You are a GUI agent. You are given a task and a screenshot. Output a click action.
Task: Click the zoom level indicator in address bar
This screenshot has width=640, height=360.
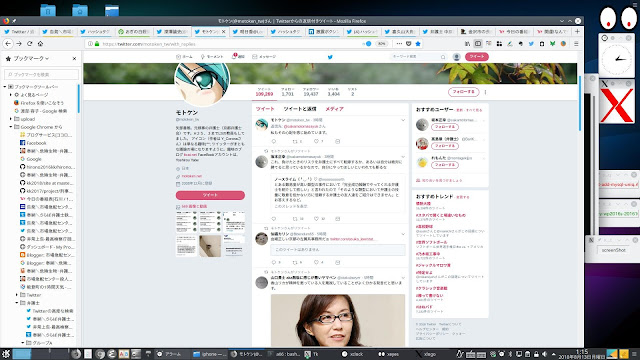click(x=382, y=44)
